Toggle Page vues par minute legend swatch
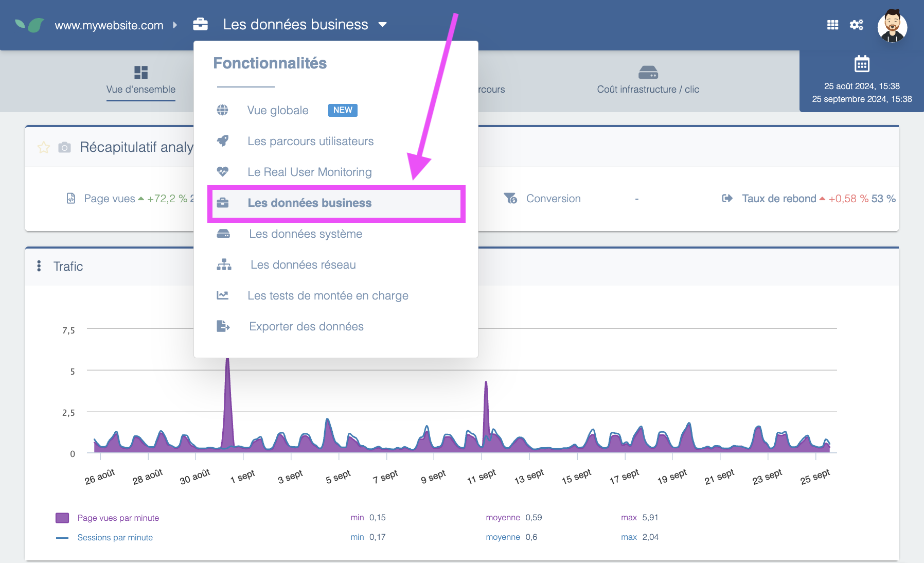 point(62,518)
